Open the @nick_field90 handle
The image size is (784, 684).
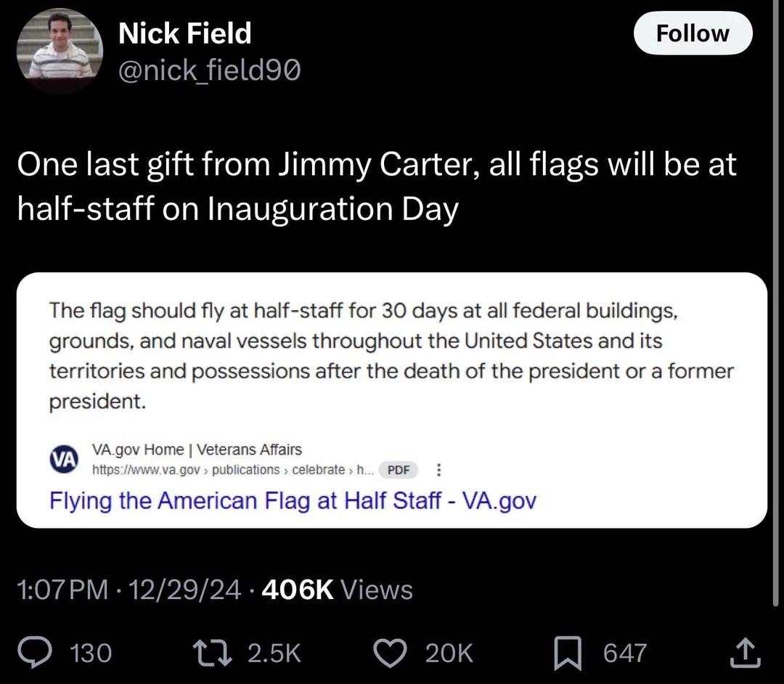click(x=210, y=70)
